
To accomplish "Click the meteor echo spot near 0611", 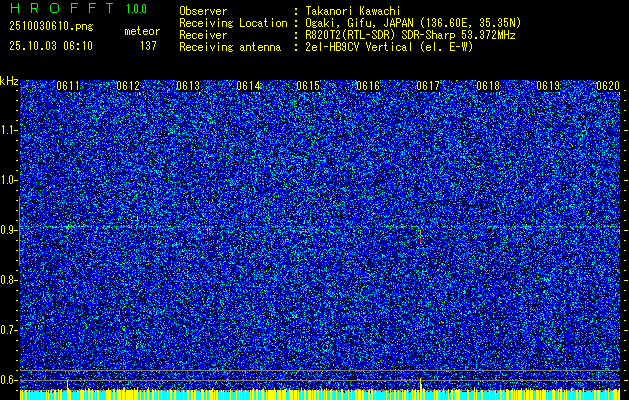I will tap(68, 227).
